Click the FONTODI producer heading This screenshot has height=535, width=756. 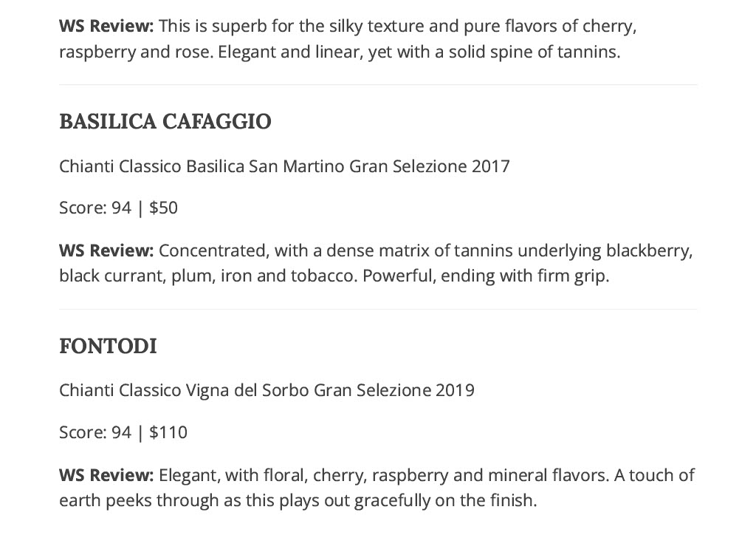click(108, 346)
